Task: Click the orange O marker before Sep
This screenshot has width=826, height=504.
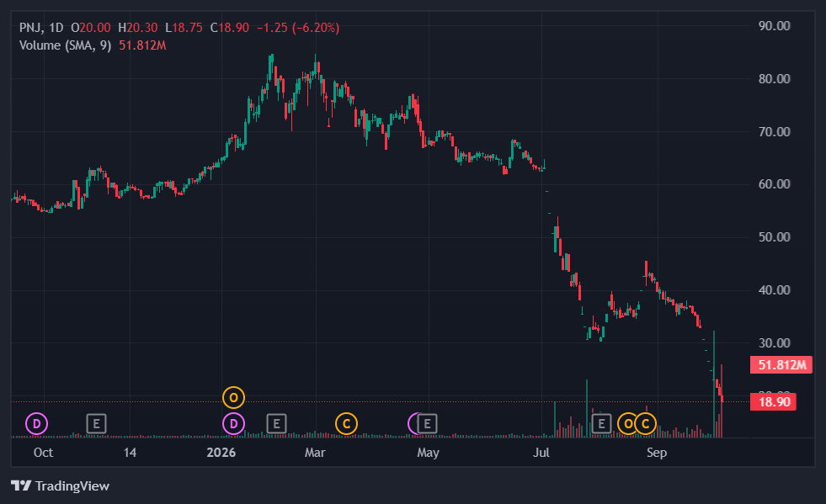Action: click(628, 423)
